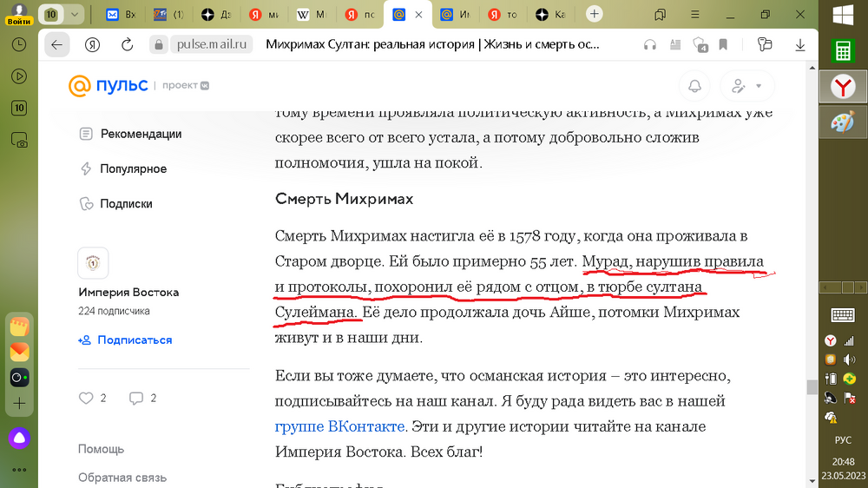
Task: Switch to the Dzen tab 'Ка'
Action: (550, 15)
